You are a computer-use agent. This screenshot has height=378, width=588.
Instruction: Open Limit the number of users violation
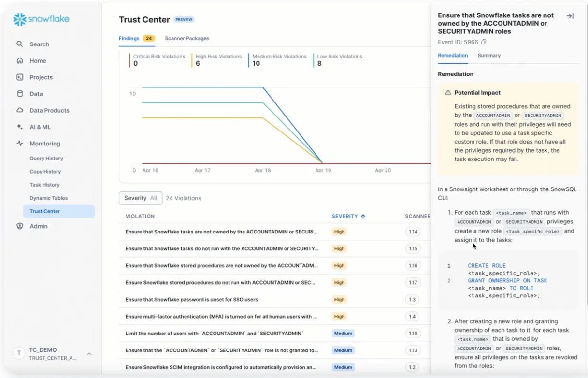click(x=275, y=333)
